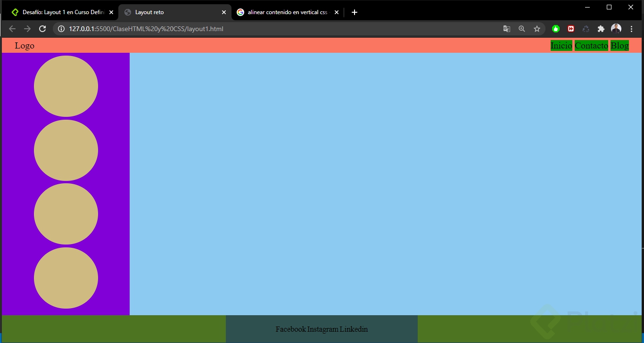Viewport: 644px width, 343px height.
Task: Open the Contacto navigation link
Action: click(x=591, y=46)
